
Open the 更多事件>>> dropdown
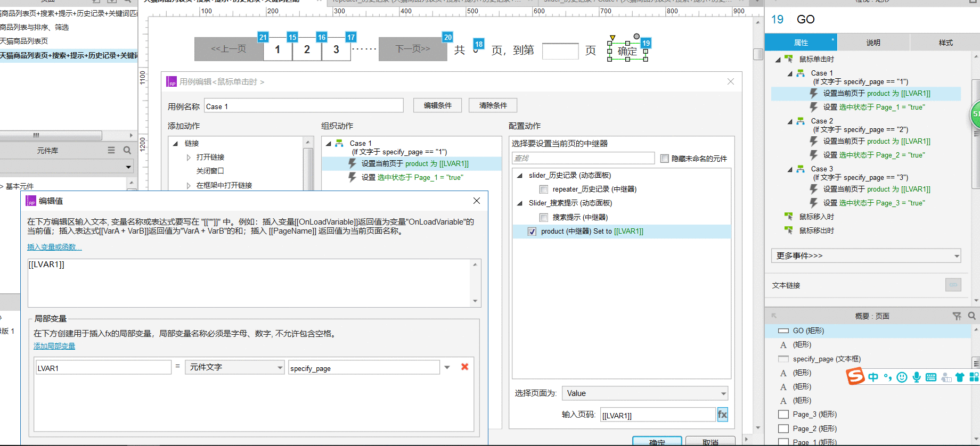[865, 256]
